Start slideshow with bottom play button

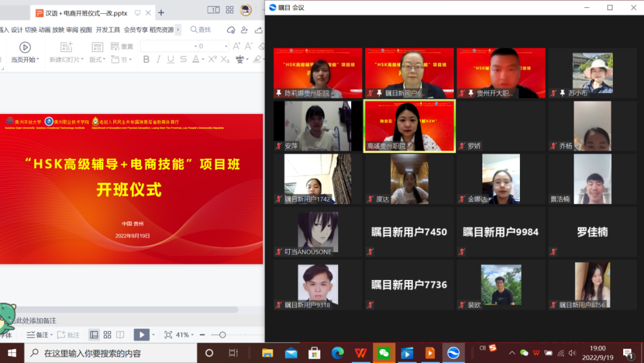pos(141,335)
